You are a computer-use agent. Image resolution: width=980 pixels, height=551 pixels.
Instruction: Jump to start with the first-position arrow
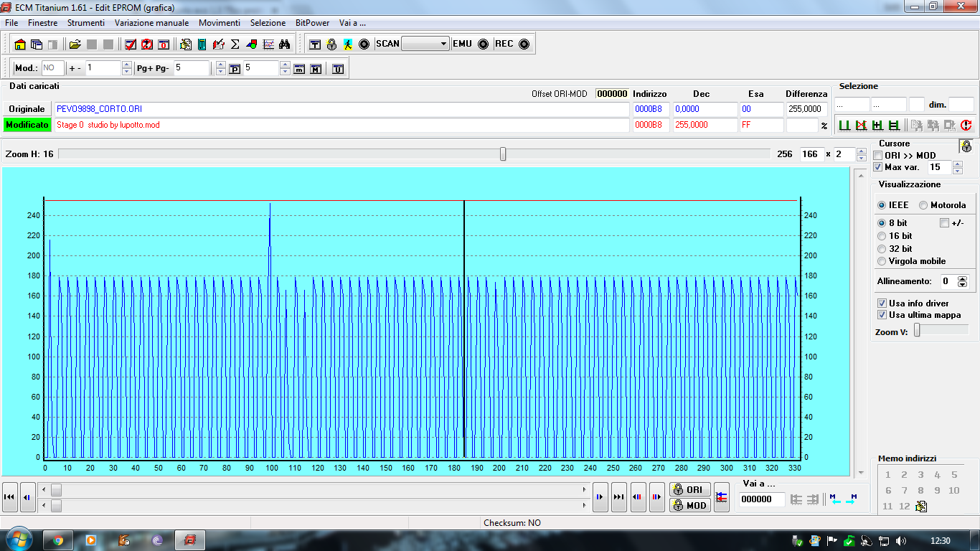pyautogui.click(x=10, y=497)
